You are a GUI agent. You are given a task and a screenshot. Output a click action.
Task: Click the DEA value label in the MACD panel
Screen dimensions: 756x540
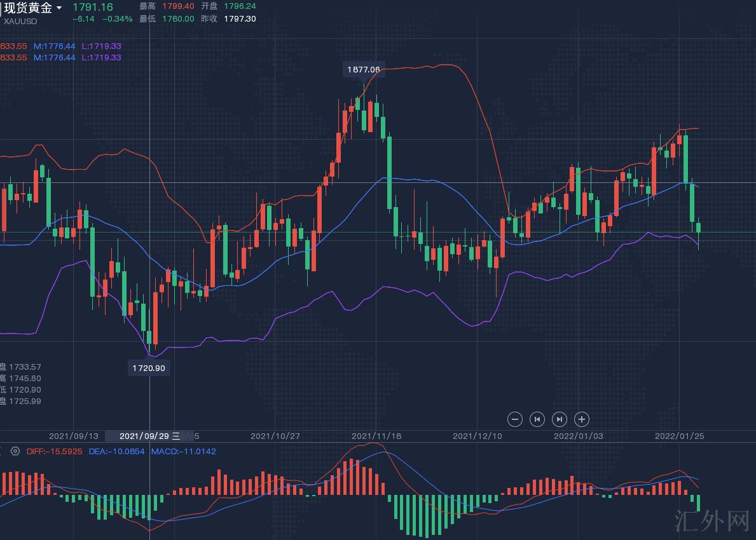(x=116, y=452)
